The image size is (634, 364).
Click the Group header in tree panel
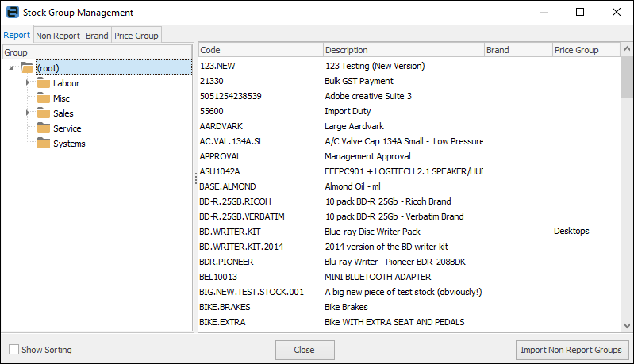[97, 52]
